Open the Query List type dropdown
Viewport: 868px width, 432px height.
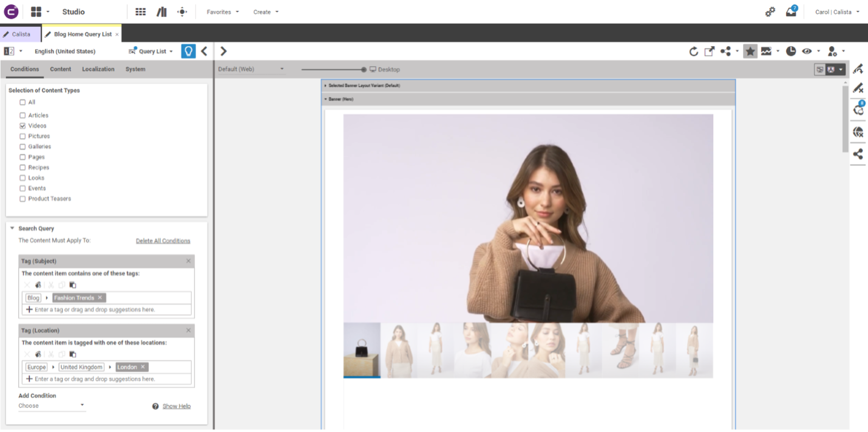(151, 51)
